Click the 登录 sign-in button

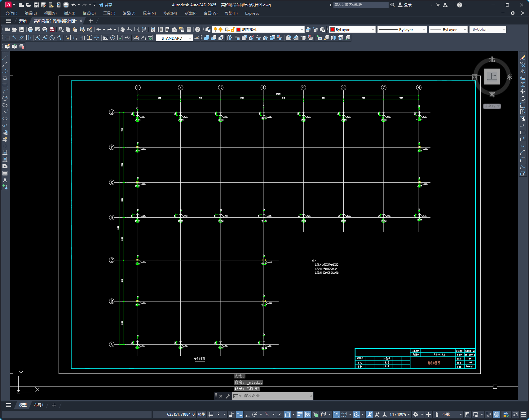[405, 5]
